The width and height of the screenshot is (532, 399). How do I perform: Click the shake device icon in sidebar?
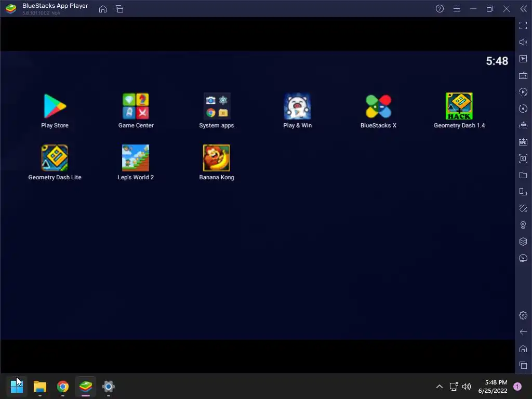click(523, 208)
